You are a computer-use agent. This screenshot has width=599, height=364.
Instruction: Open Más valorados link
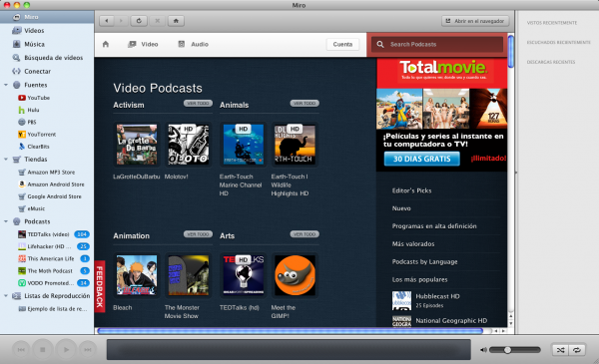point(413,243)
